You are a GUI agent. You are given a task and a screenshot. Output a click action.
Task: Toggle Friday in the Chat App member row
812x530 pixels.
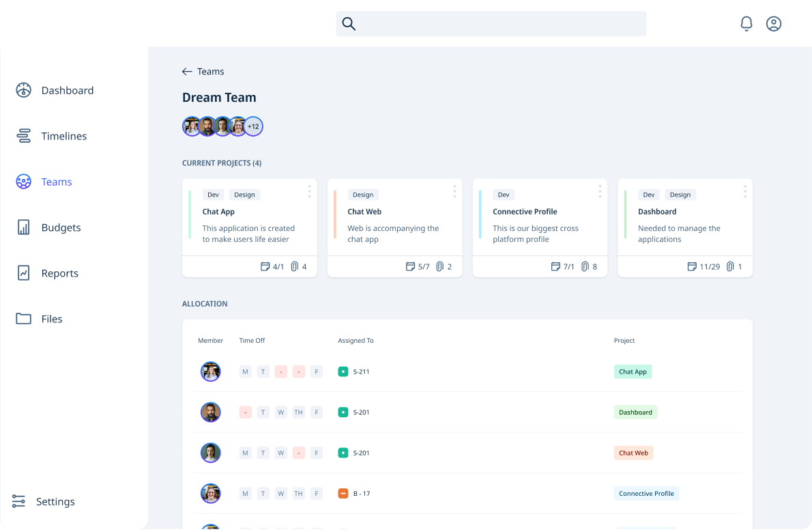317,372
